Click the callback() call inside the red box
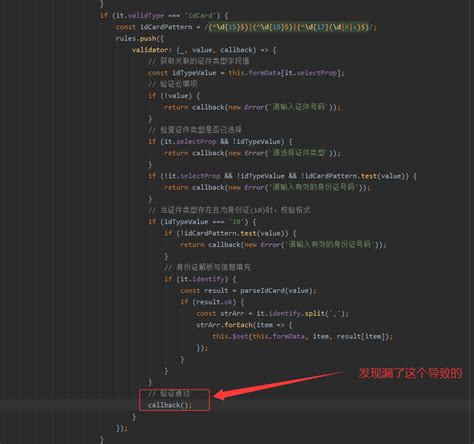This screenshot has height=444, width=474. pos(170,405)
